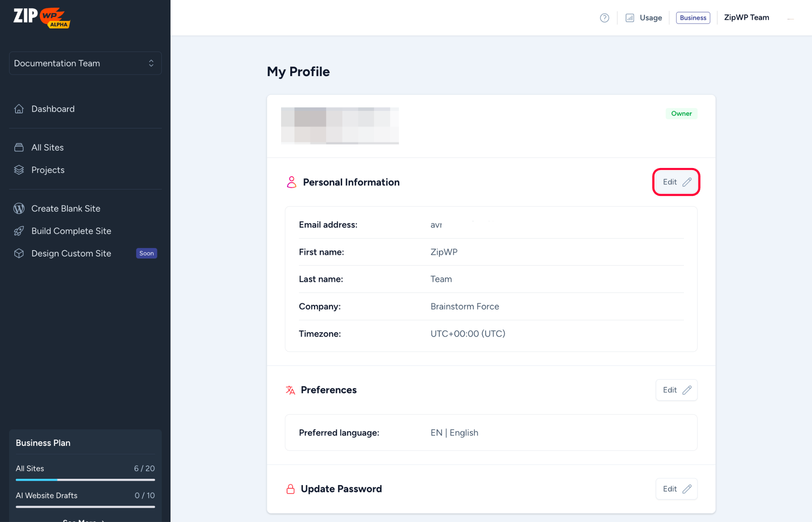Image resolution: width=812 pixels, height=522 pixels.
Task: Click the Build Complete Site rocket icon
Action: [x=19, y=231]
